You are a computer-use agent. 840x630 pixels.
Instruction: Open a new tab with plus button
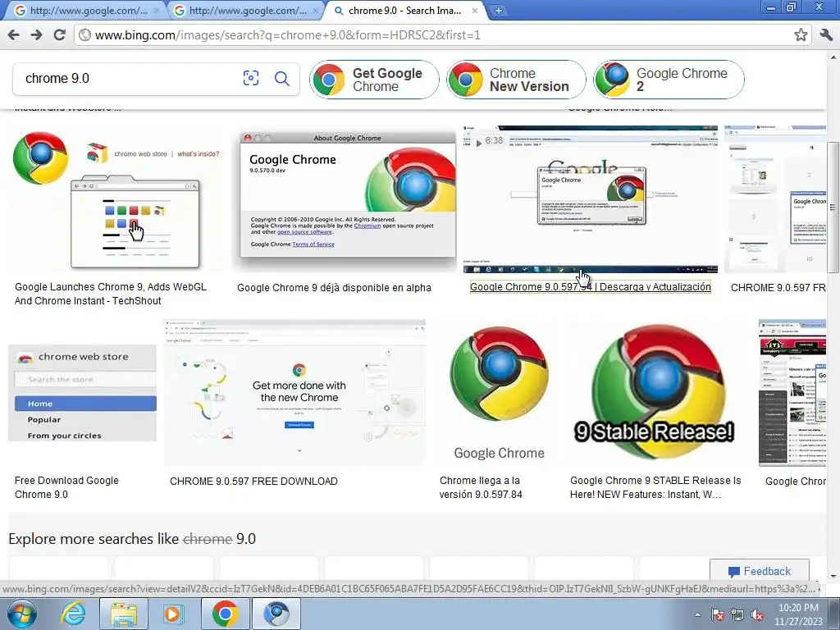click(498, 11)
